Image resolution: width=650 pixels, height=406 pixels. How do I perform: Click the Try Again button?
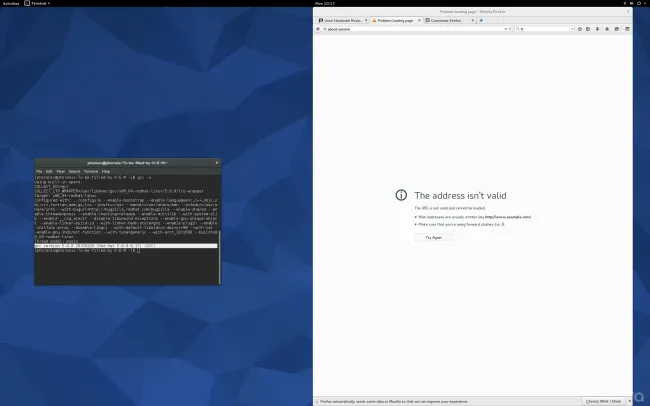pos(434,238)
